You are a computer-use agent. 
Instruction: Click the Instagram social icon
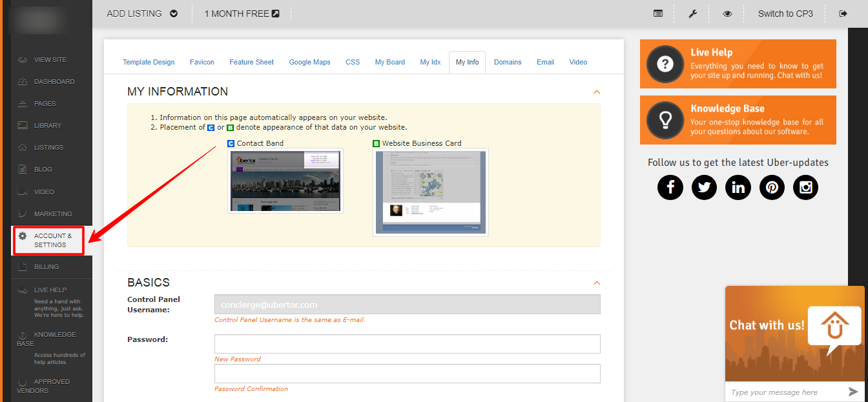tap(805, 187)
